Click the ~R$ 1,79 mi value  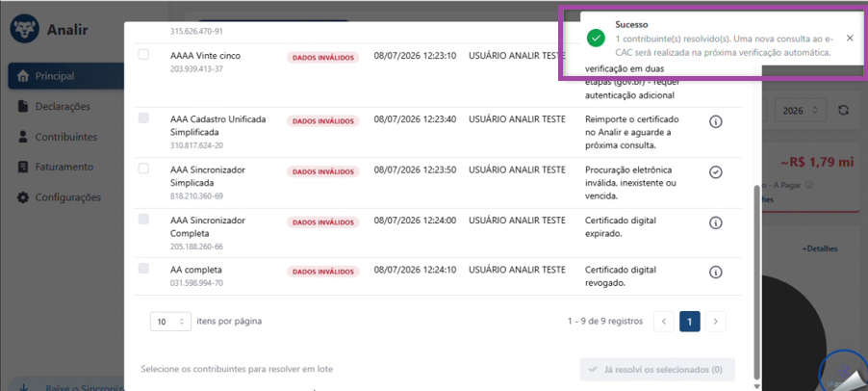point(818,163)
